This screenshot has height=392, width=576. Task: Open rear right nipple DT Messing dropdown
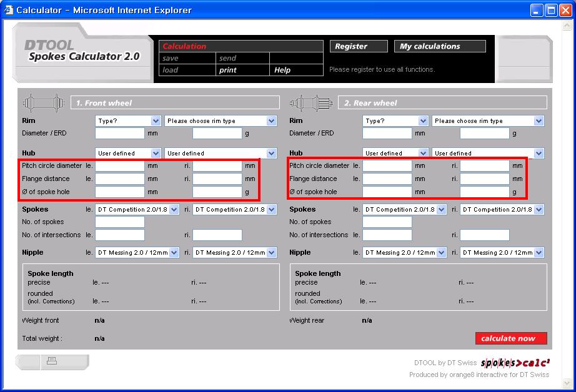click(x=502, y=253)
